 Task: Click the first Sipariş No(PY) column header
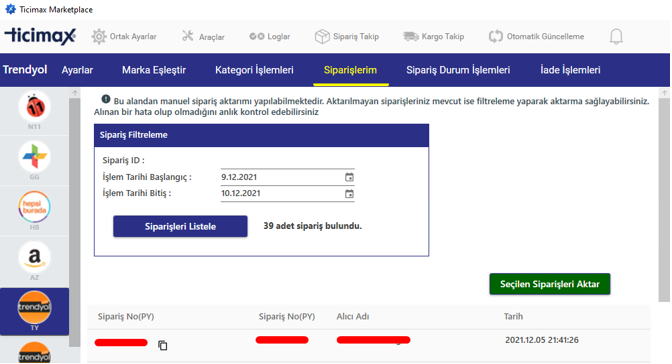coord(126,316)
